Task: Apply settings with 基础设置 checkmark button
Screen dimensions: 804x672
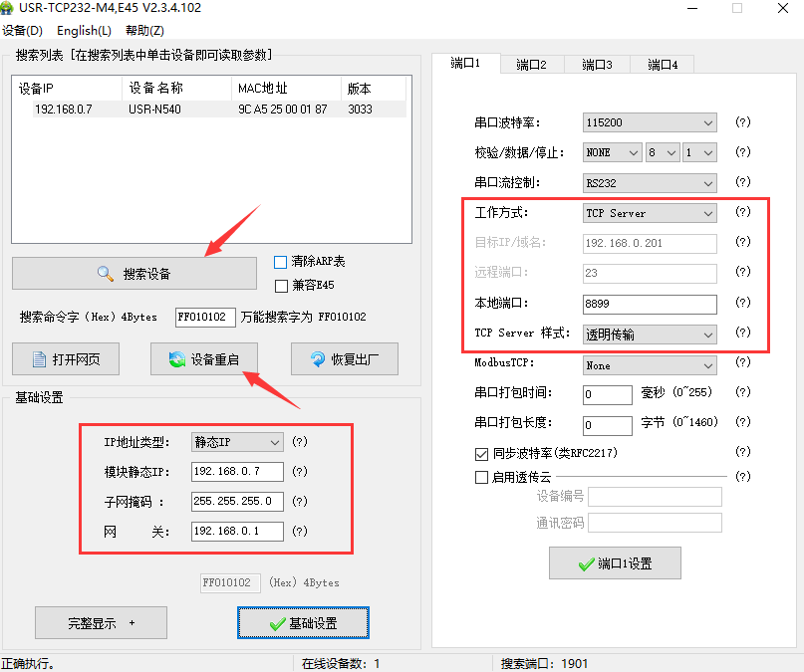Action: (x=303, y=623)
